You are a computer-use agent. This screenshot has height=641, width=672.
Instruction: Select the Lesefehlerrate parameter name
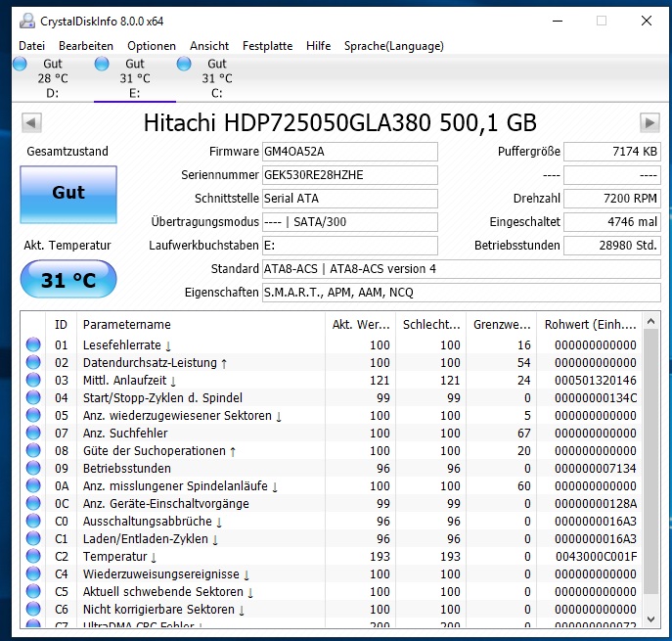click(127, 345)
